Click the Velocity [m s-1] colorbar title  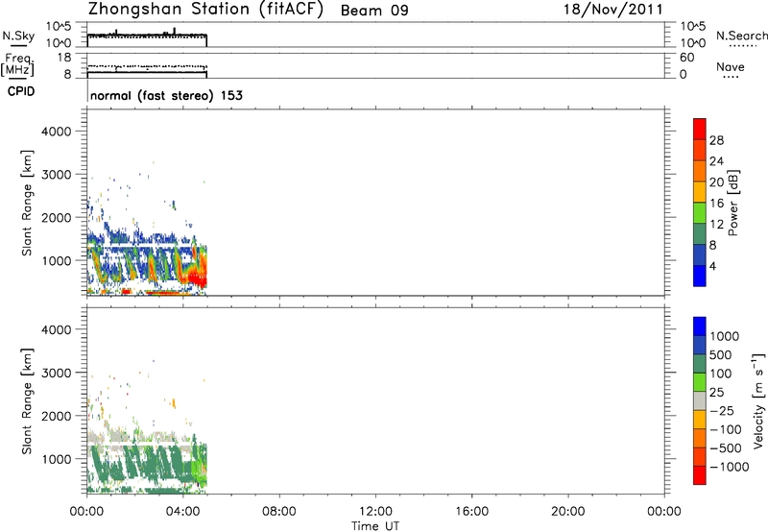point(757,400)
